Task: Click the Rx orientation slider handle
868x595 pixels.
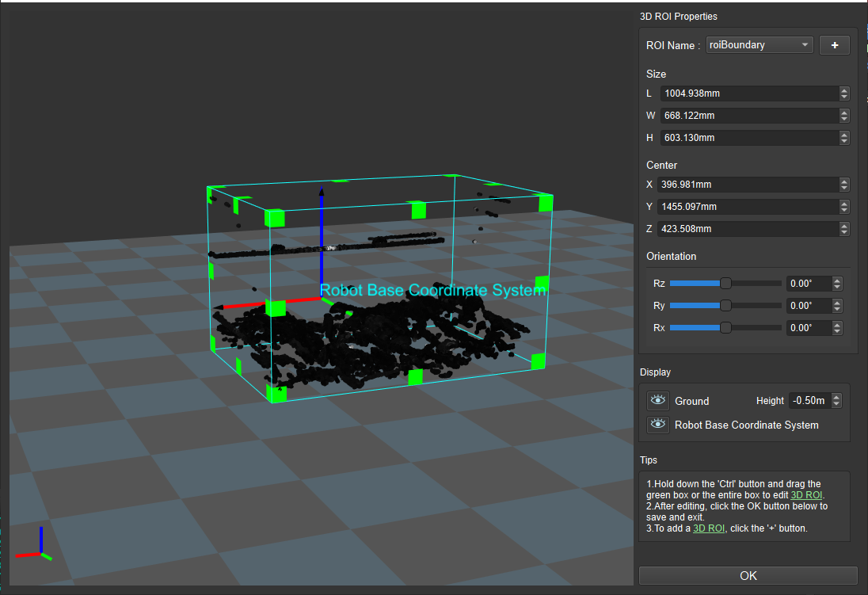Action: tap(725, 327)
